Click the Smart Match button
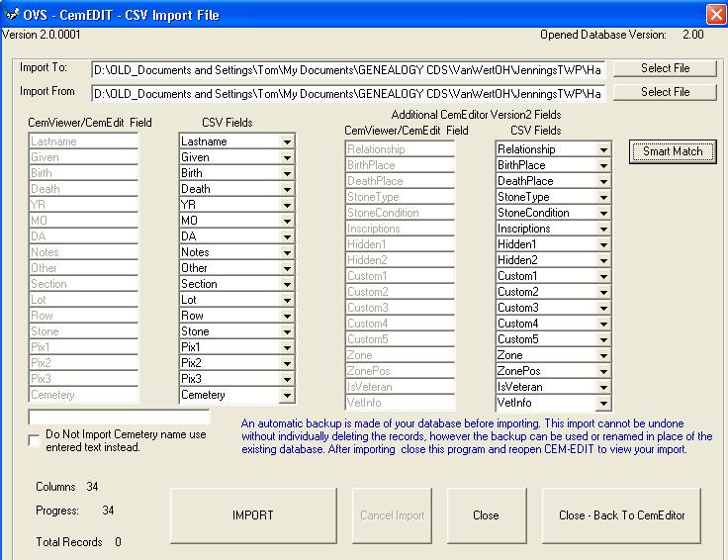The image size is (728, 560). click(673, 151)
